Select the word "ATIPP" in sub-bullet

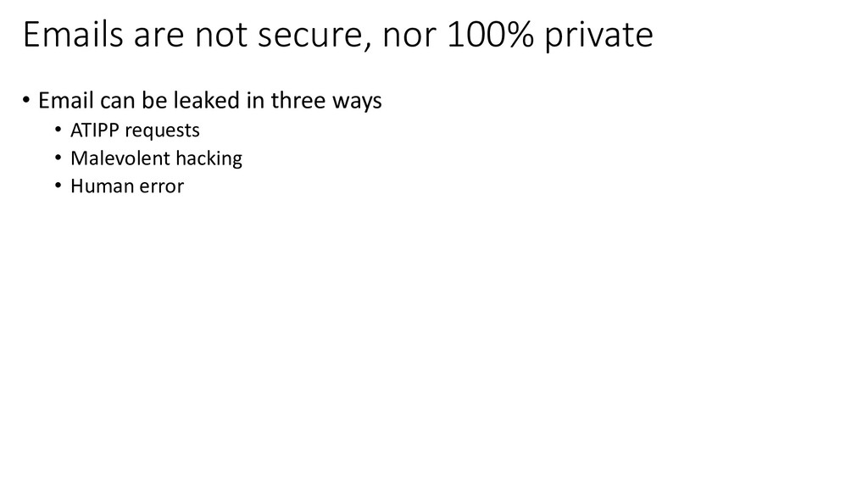pos(95,130)
